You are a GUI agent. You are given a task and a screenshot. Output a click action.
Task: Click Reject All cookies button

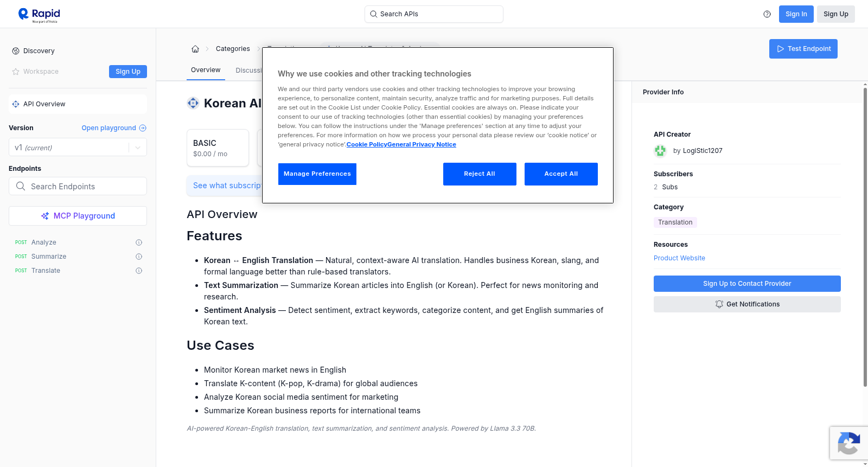point(480,174)
